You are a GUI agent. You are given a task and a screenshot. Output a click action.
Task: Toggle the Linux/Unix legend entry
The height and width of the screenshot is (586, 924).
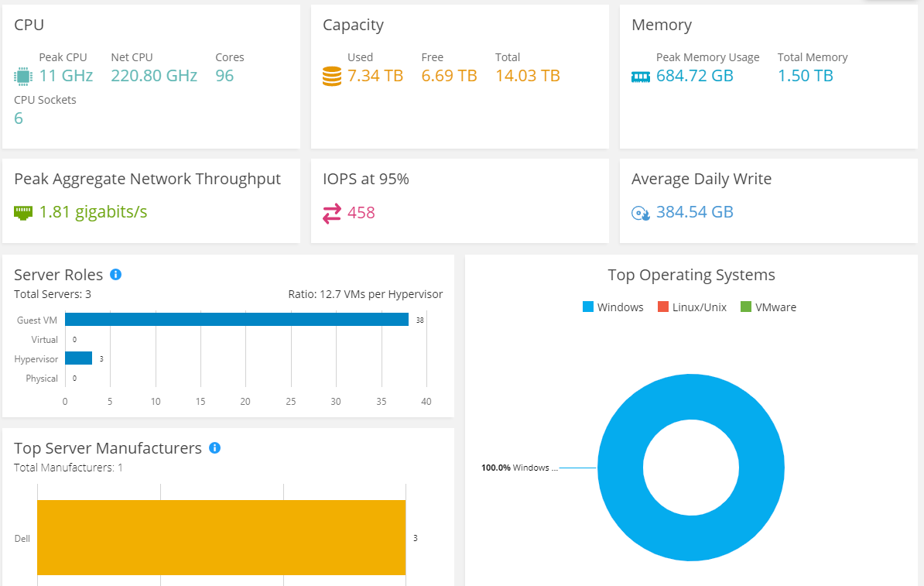tap(692, 307)
